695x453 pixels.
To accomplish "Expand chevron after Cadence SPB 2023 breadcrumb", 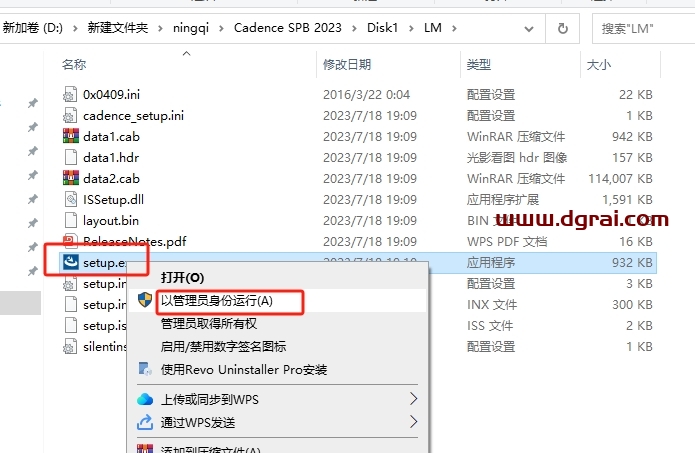I will [354, 28].
